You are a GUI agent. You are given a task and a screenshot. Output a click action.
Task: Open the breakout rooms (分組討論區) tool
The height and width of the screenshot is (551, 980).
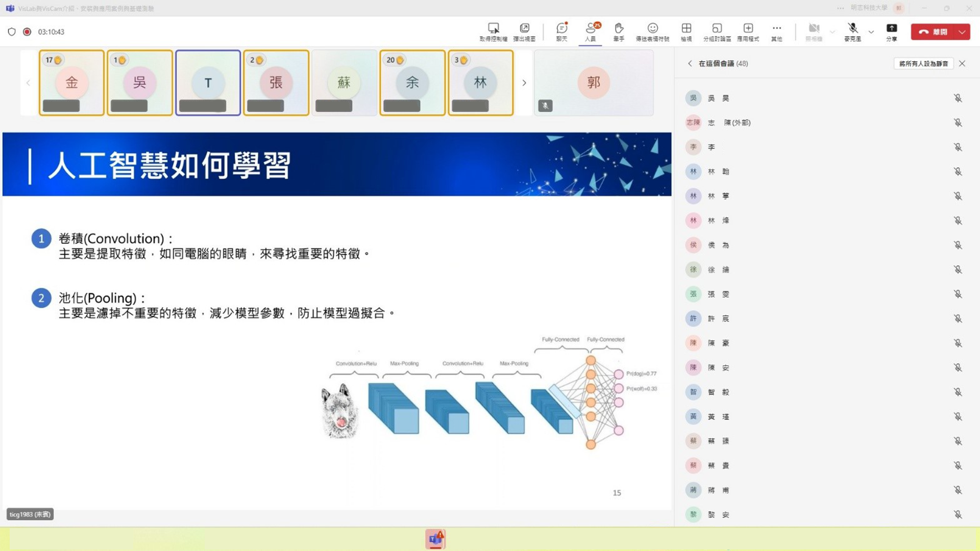pyautogui.click(x=717, y=32)
